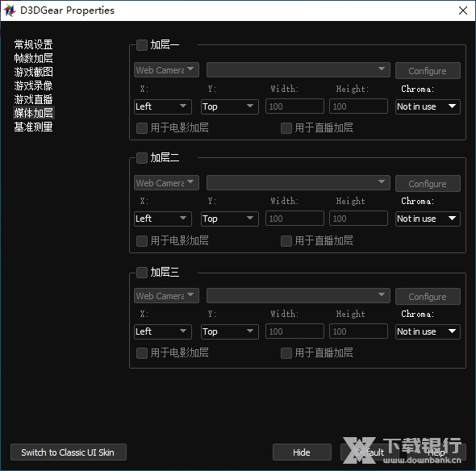Click the Configure button in 加层一
The image size is (476, 471).
[428, 71]
